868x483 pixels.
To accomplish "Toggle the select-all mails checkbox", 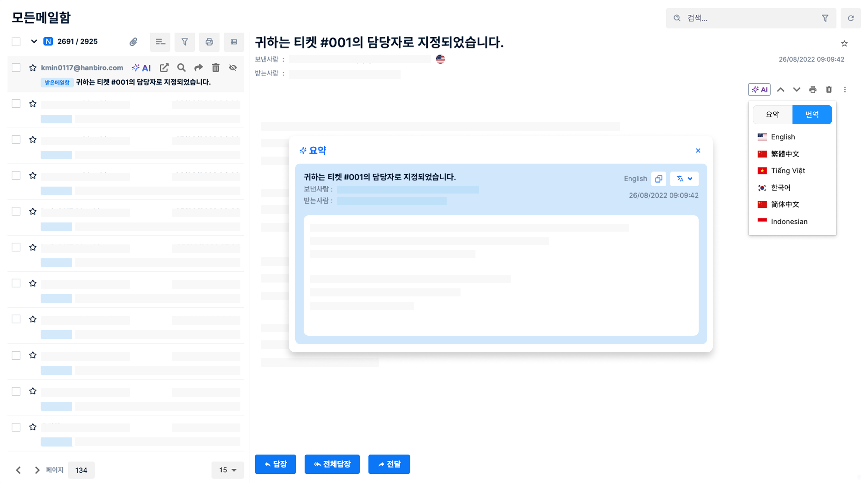I will 16,42.
